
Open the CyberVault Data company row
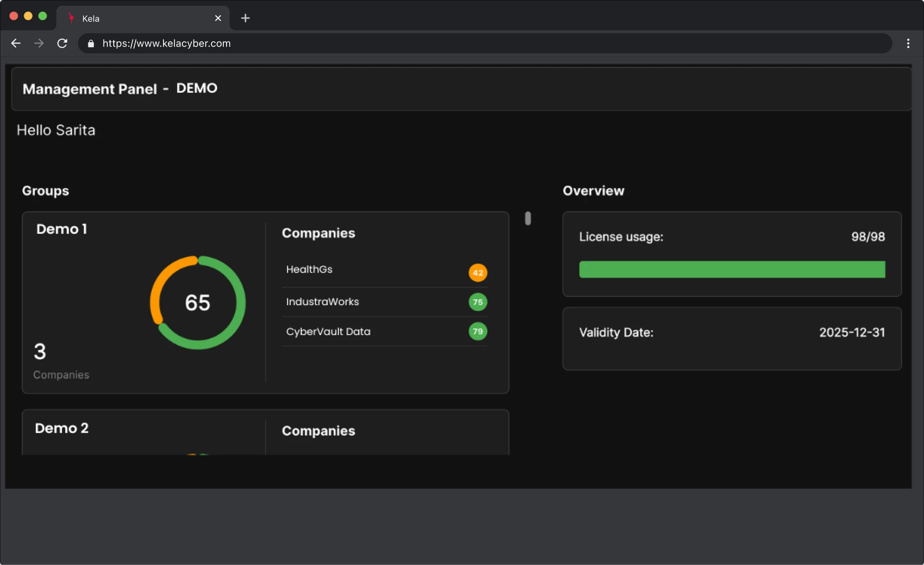(385, 331)
